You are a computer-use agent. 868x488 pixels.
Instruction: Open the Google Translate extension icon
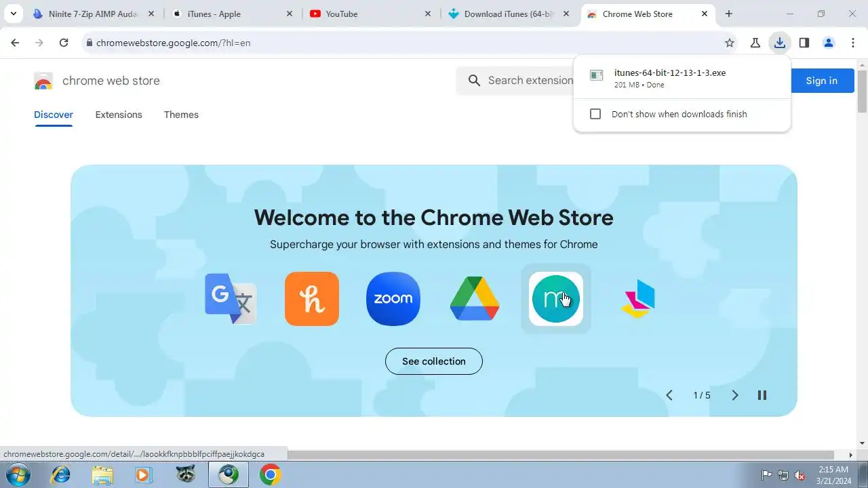coord(231,299)
